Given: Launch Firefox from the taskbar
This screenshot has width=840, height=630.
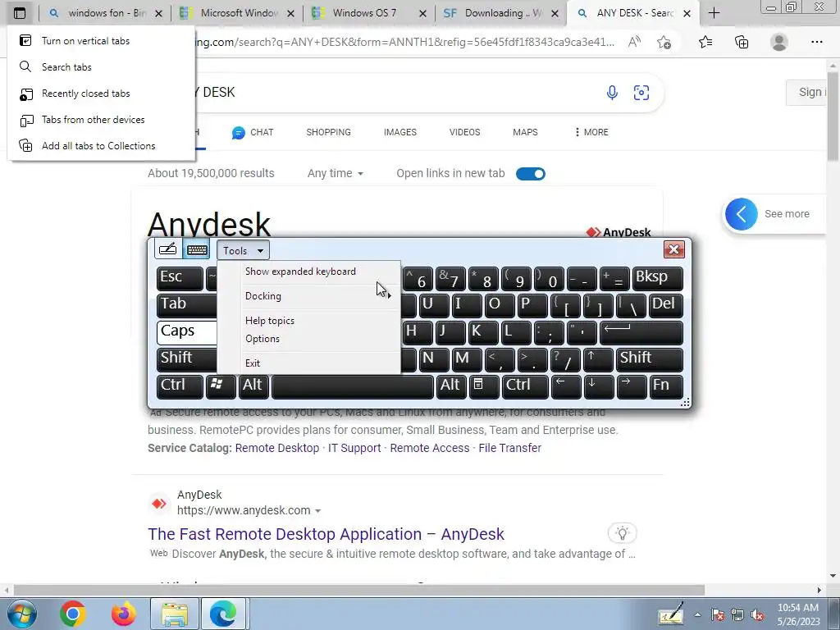Looking at the screenshot, I should point(124,614).
